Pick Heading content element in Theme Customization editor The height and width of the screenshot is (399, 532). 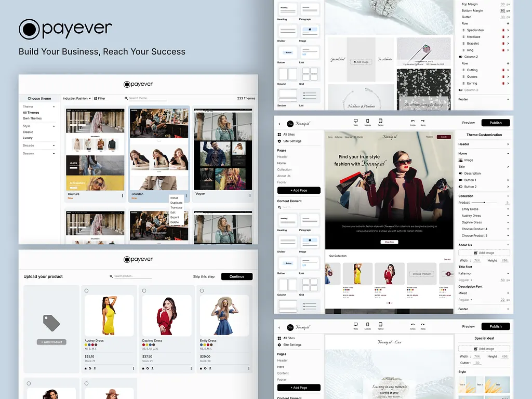coord(288,220)
